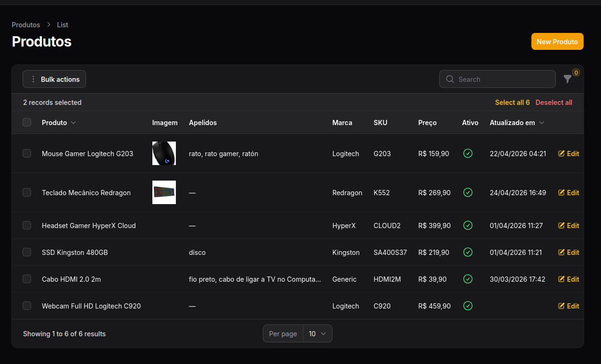Click the active check icon for Teclado Mecânico Redragon
Viewport: 601px width, 364px height.
[x=468, y=192]
